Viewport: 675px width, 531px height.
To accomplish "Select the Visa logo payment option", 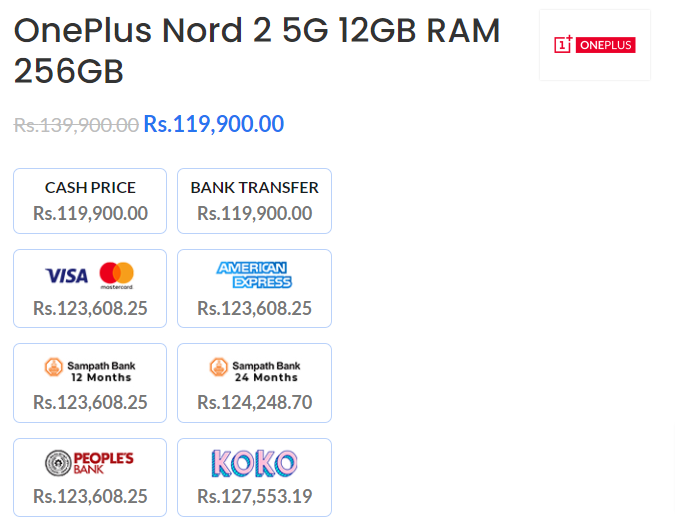I will coord(67,276).
